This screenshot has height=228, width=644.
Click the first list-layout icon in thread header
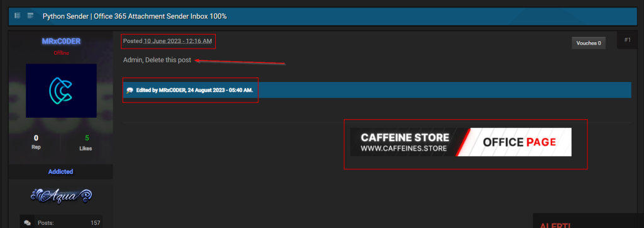18,16
